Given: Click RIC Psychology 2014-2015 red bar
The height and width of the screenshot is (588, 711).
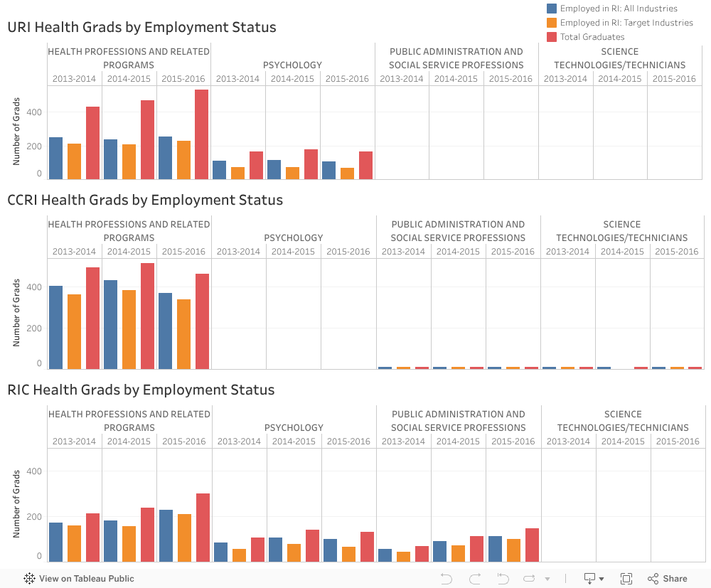Looking at the screenshot, I should click(312, 546).
